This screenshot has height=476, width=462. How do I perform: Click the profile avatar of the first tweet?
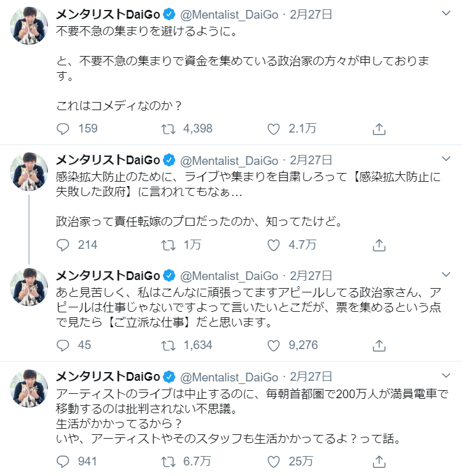point(29,26)
